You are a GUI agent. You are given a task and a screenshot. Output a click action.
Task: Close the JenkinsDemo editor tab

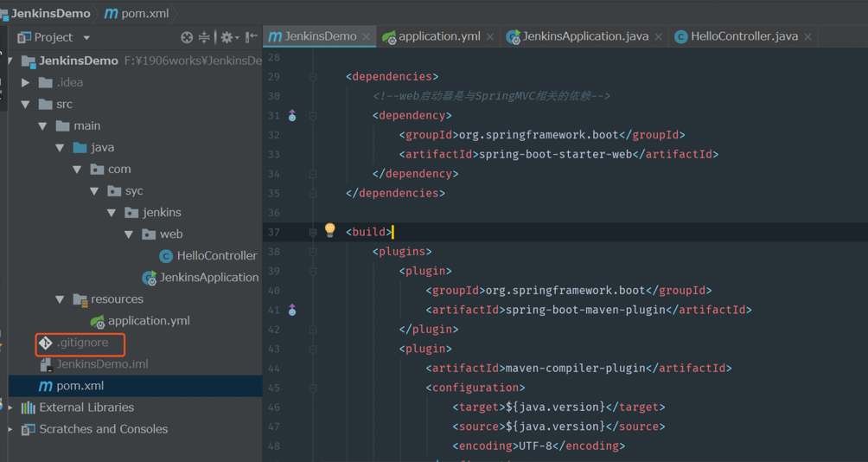[366, 37]
